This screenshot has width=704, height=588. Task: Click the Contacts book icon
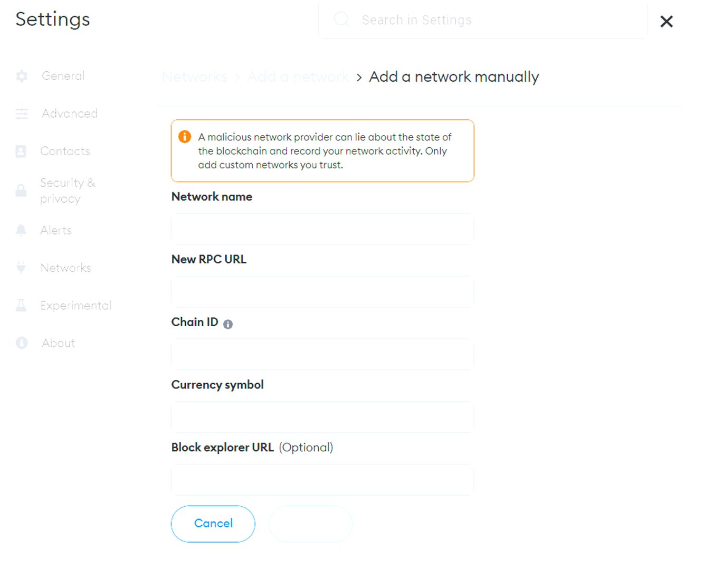(21, 151)
